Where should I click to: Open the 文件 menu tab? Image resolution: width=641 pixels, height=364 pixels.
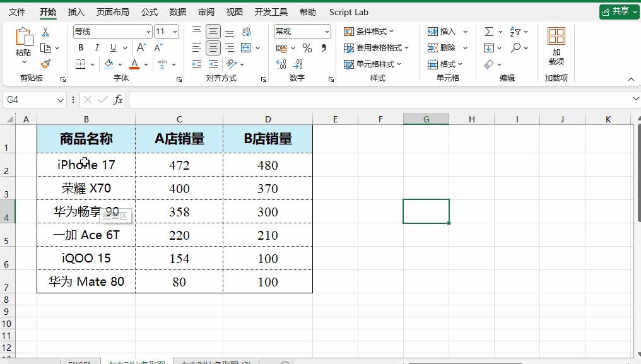[17, 12]
